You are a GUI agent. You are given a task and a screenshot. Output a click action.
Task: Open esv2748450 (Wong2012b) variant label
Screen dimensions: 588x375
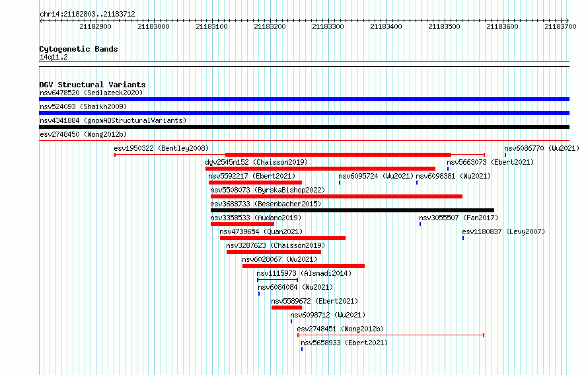[83, 134]
